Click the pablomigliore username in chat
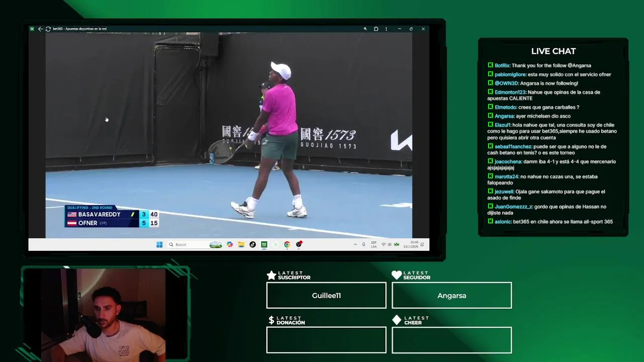The height and width of the screenshot is (362, 644). click(510, 74)
